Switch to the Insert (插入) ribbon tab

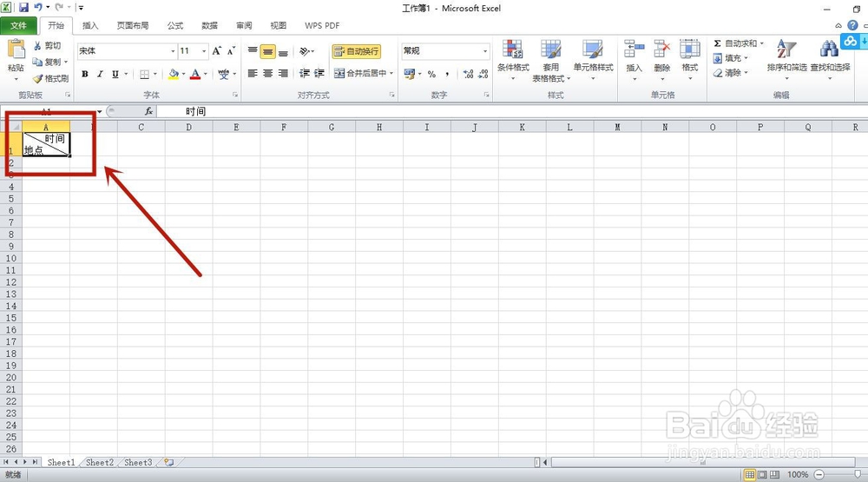tap(90, 25)
